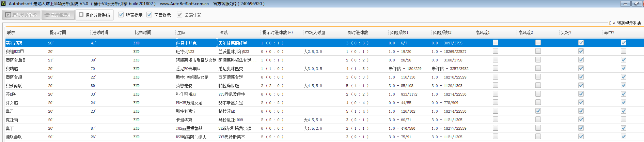Select home team 骑警流浪 cell
This screenshot has height=142, width=644.
tap(184, 86)
